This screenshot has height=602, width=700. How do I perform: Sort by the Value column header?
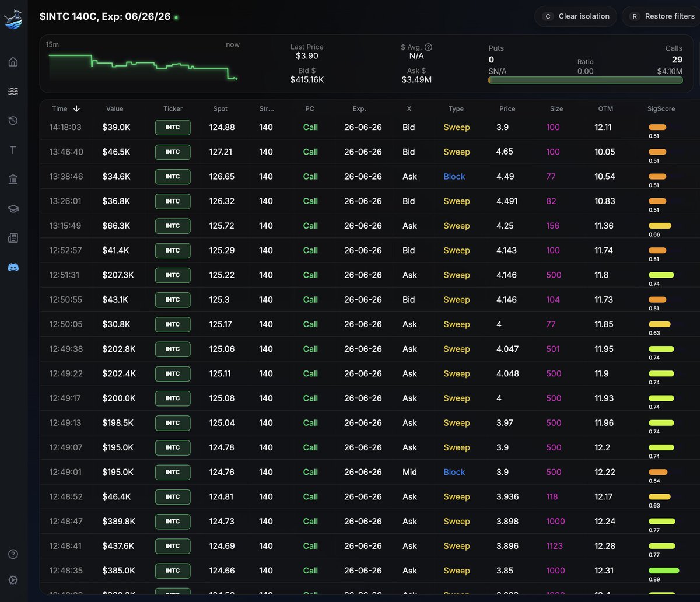pos(114,108)
